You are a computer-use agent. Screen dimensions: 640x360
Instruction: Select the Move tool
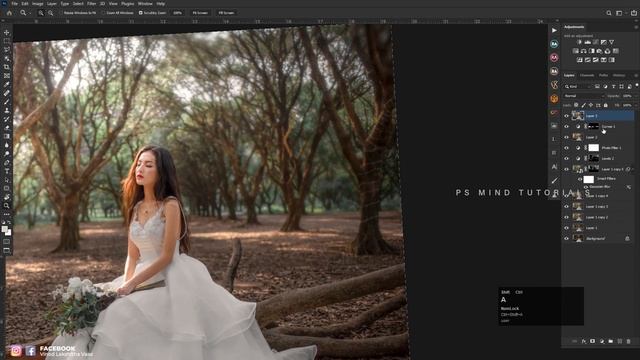(x=7, y=32)
